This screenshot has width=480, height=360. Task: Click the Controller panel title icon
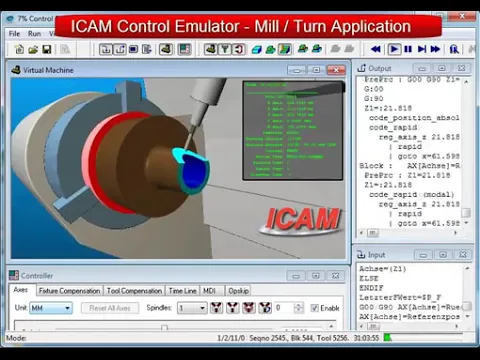point(14,275)
